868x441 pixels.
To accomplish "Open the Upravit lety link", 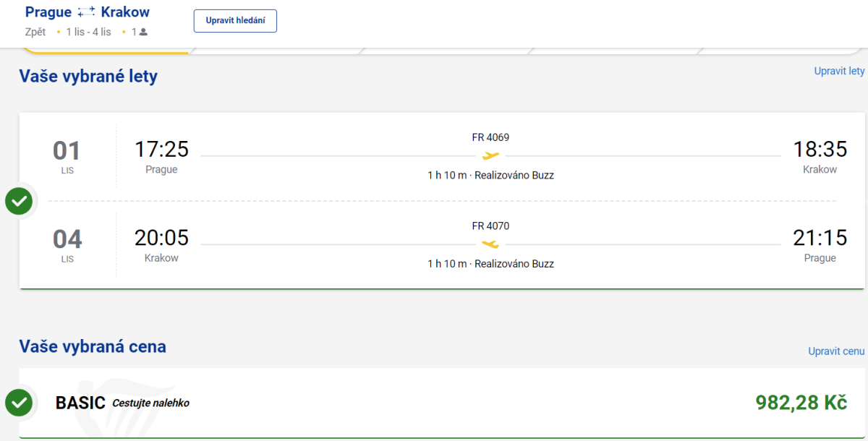I will point(839,71).
